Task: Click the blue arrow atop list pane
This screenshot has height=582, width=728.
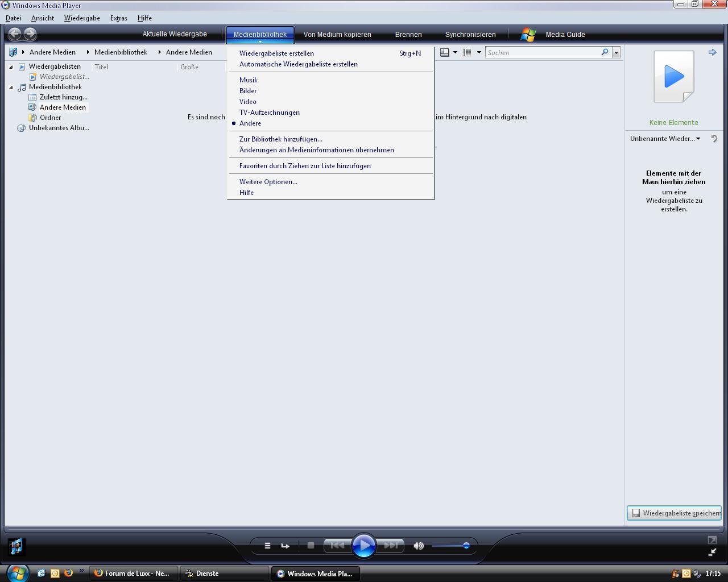Action: click(712, 52)
